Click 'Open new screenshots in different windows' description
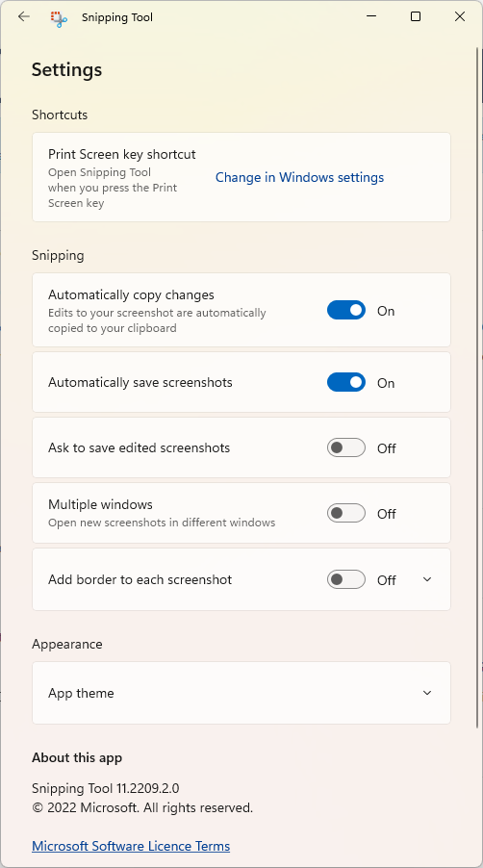This screenshot has height=868, width=483. tap(162, 522)
